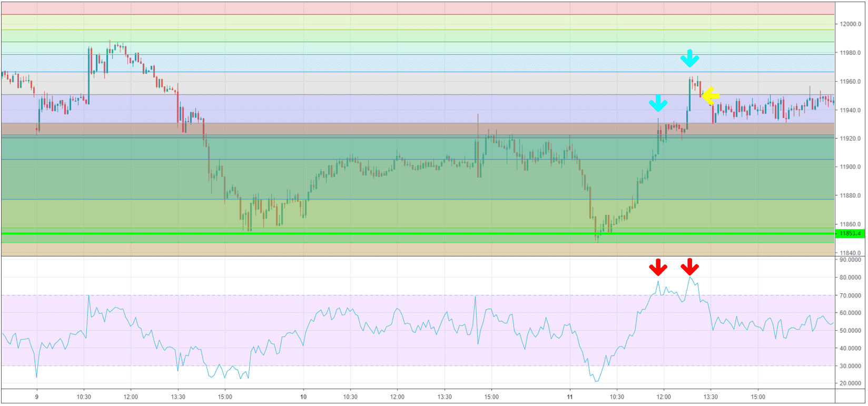The height and width of the screenshot is (406, 868).
Task: Click the 20.0000 label on RSI scale
Action: click(x=850, y=383)
